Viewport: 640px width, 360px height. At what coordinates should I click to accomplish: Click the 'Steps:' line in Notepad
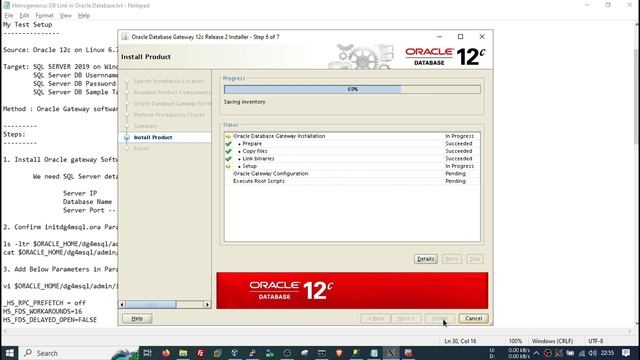click(14, 134)
